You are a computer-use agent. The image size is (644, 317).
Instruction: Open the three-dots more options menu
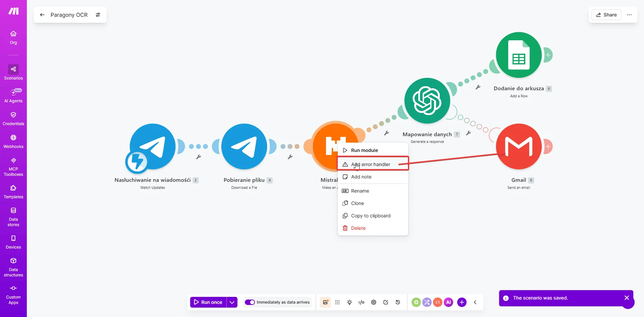click(629, 15)
